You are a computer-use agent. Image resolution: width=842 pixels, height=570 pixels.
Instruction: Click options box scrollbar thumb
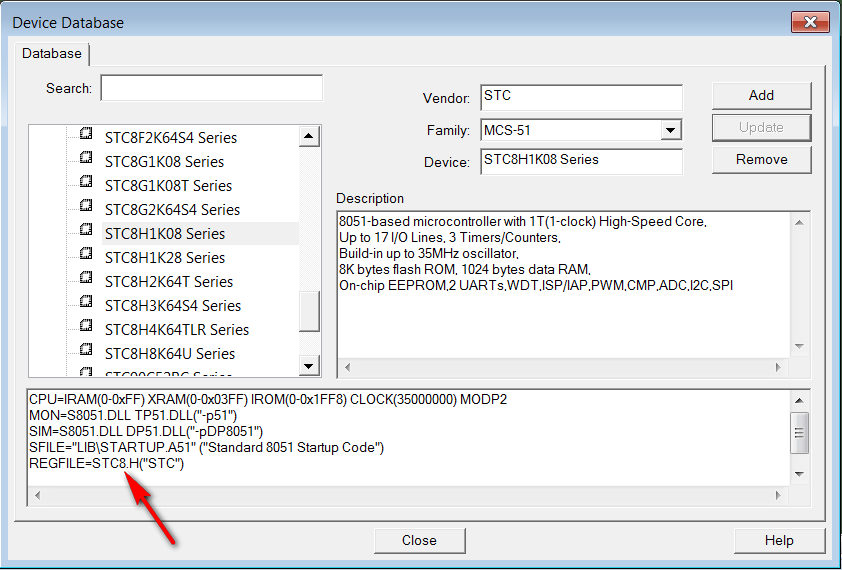coord(800,433)
